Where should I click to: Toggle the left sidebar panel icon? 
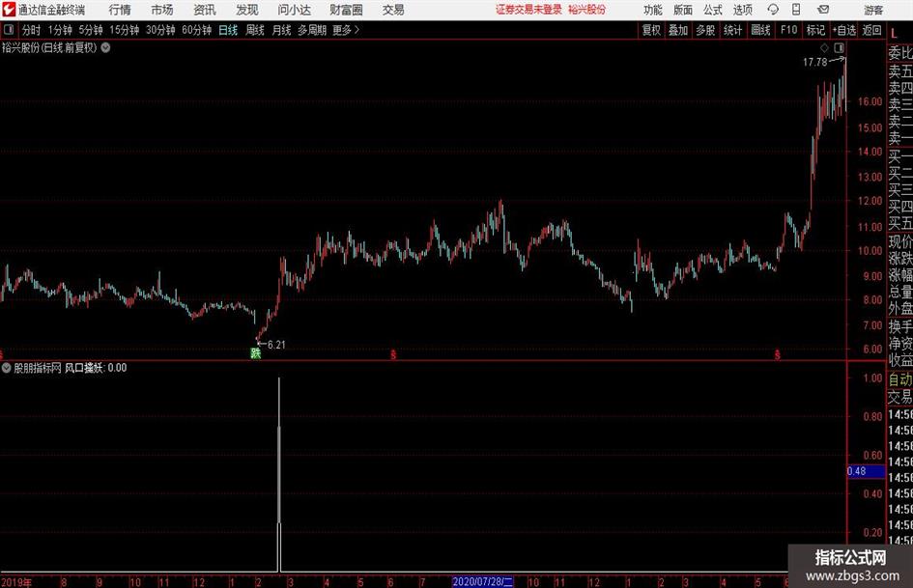[9, 30]
